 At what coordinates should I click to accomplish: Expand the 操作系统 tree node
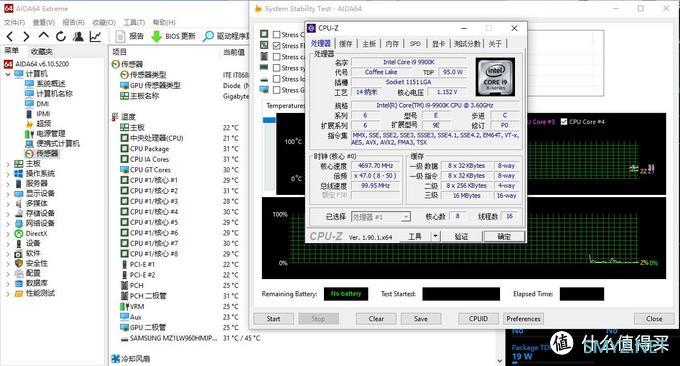click(8, 174)
